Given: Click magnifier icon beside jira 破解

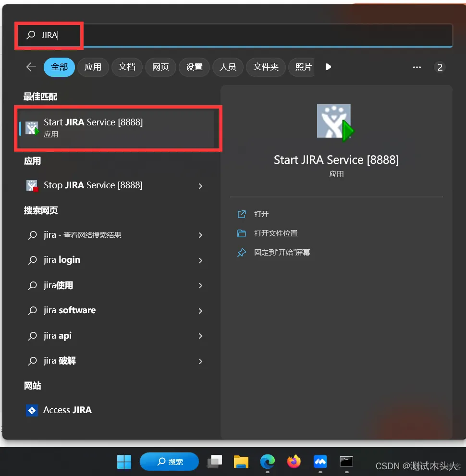Looking at the screenshot, I should tap(32, 361).
